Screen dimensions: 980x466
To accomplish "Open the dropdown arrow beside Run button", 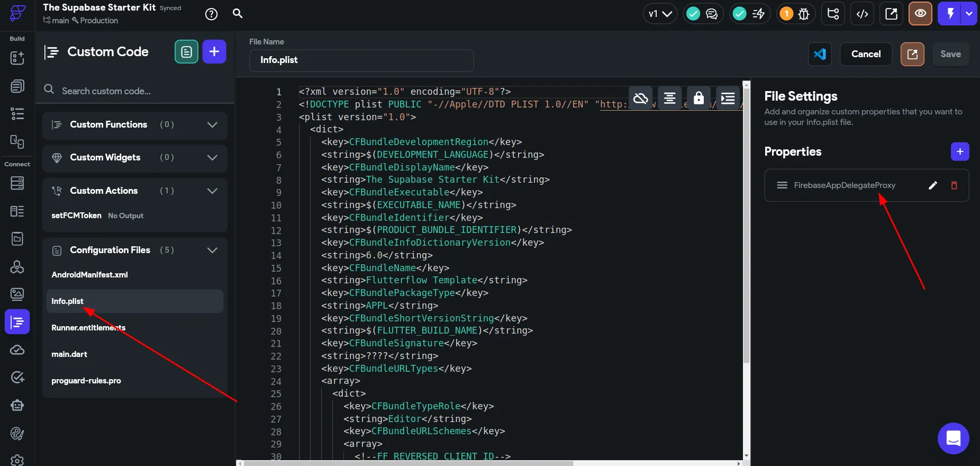I will click(x=969, y=14).
